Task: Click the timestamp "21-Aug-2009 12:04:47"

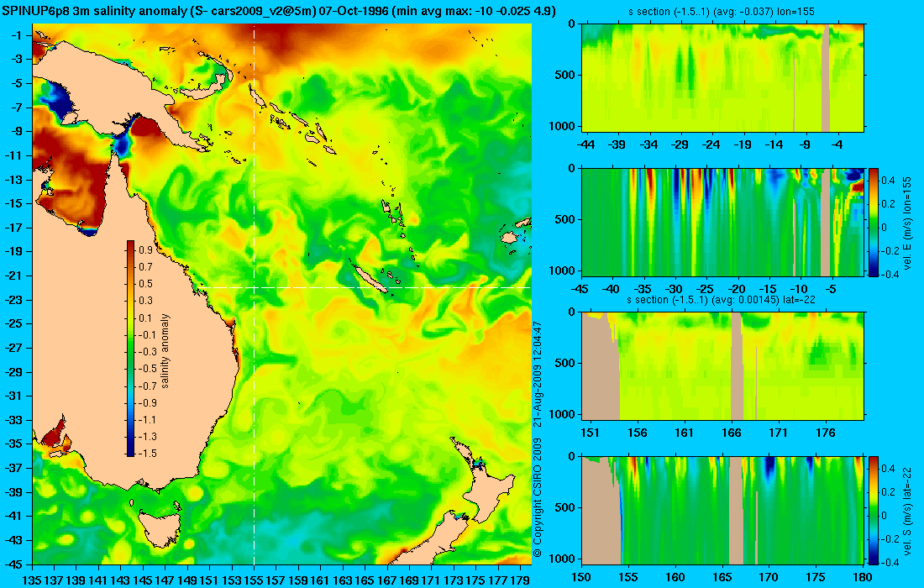Action: (537, 374)
